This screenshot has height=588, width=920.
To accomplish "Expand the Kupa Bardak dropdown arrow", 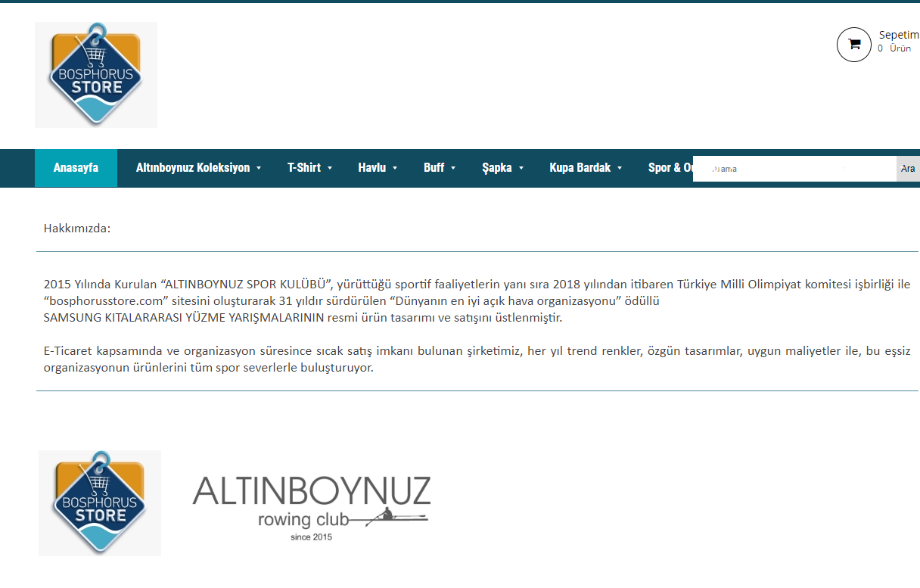I will 620,169.
